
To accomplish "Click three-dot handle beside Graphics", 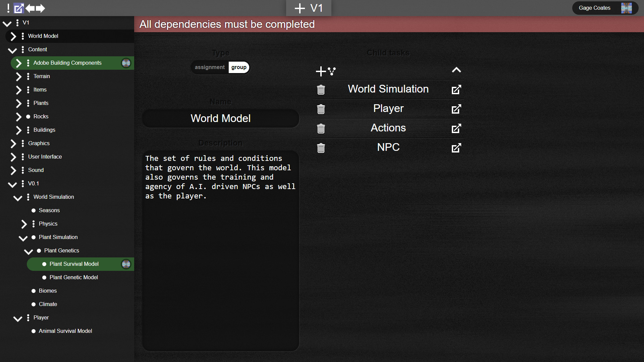I will point(23,143).
